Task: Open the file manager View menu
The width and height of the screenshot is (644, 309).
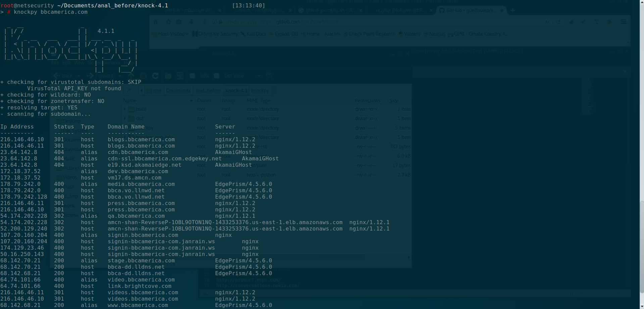Action: click(79, 63)
